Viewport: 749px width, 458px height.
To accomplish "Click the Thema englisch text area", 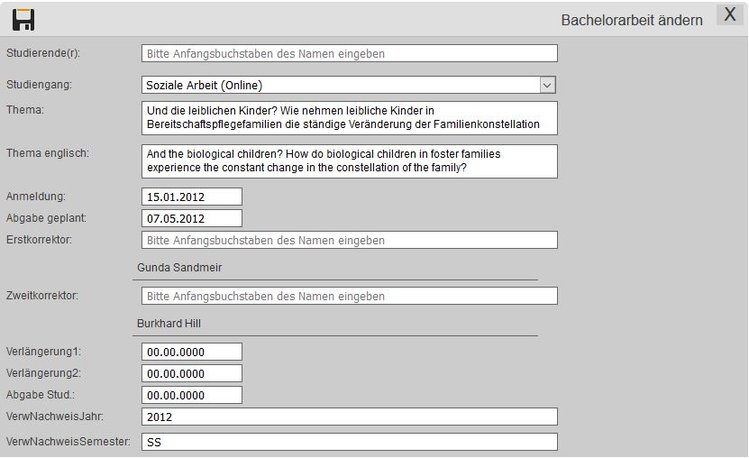I will (x=348, y=161).
